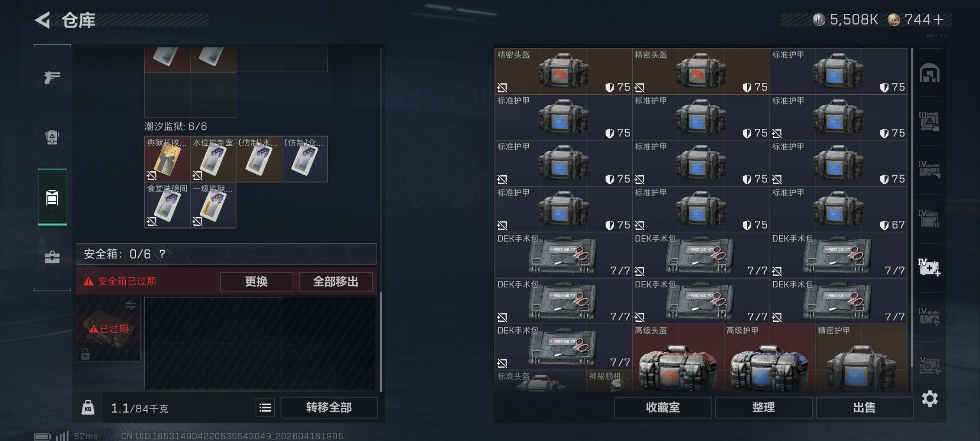This screenshot has width=980, height=441.
Task: Toggle the swap arrows on expired safe box
Action: (130, 305)
